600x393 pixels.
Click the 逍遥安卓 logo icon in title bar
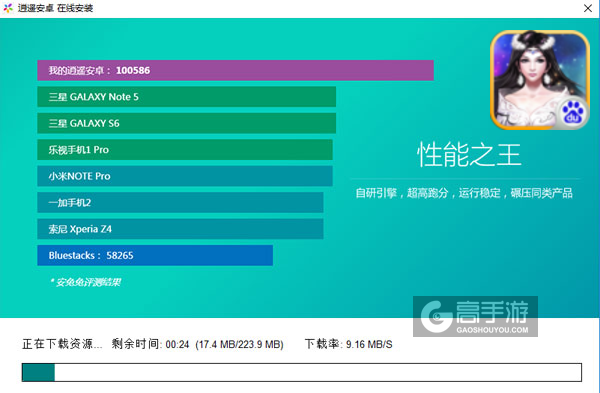click(8, 8)
